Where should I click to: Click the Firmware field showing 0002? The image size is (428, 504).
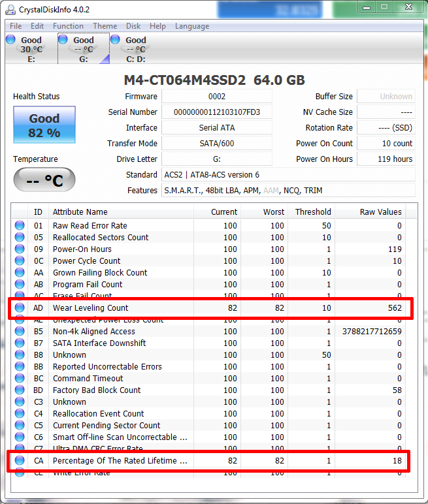[217, 97]
